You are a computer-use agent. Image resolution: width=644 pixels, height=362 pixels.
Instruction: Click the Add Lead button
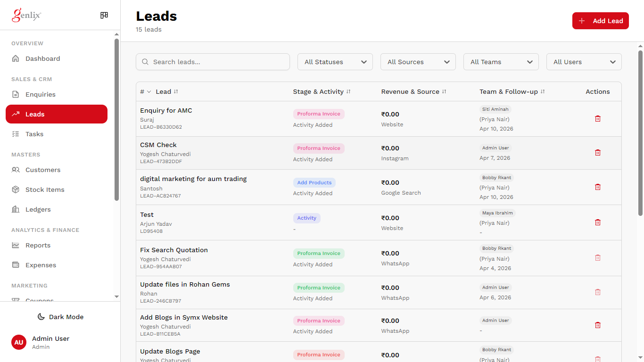tap(600, 21)
